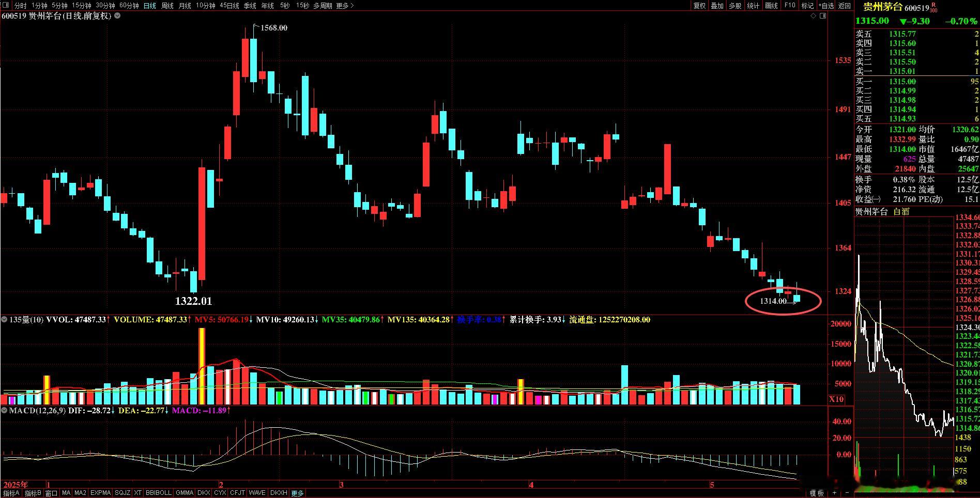Open the 复权 adjustment menu
The image size is (980, 498).
(699, 6)
